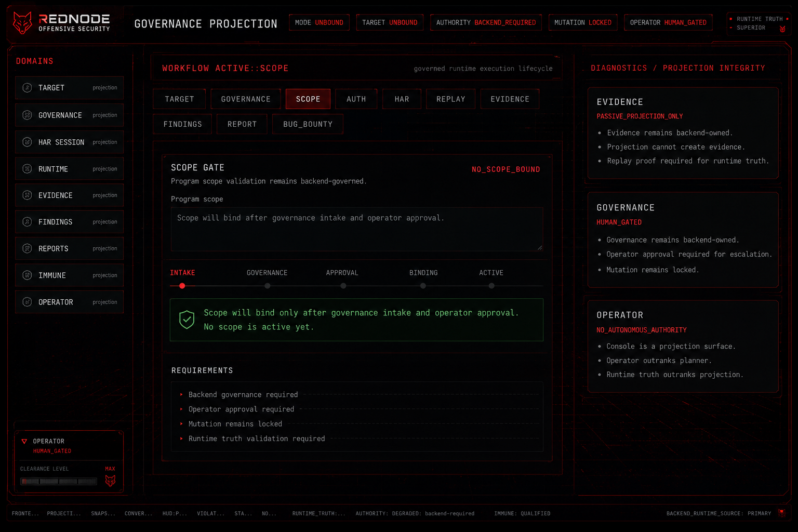798x532 pixels.
Task: Open the HAR workflow tab
Action: (402, 99)
